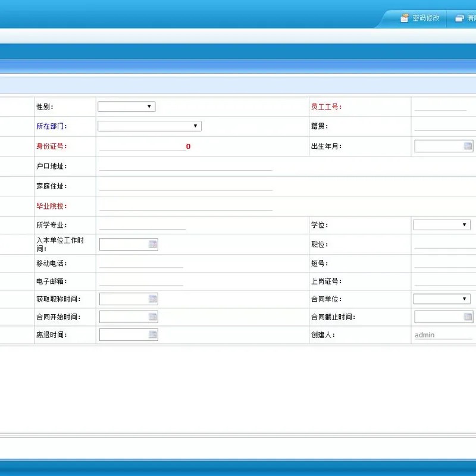Click the red 身份证号 label

[x=52, y=146]
